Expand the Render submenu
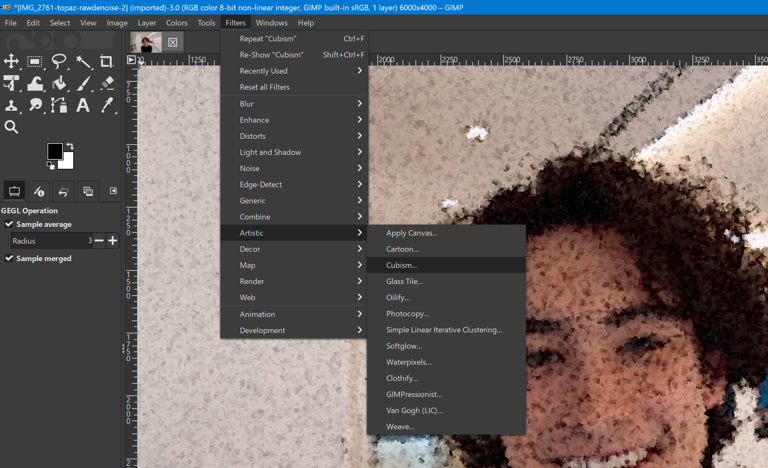This screenshot has height=468, width=768. pyautogui.click(x=294, y=281)
